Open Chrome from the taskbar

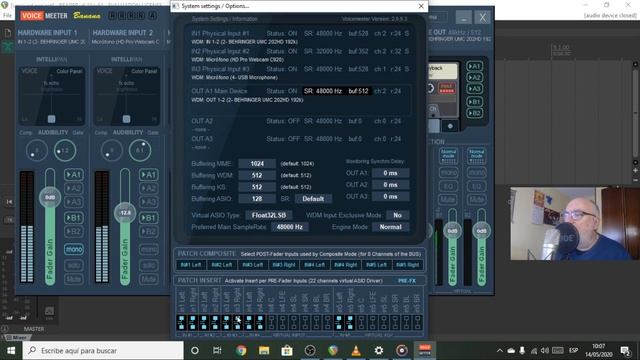241,350
